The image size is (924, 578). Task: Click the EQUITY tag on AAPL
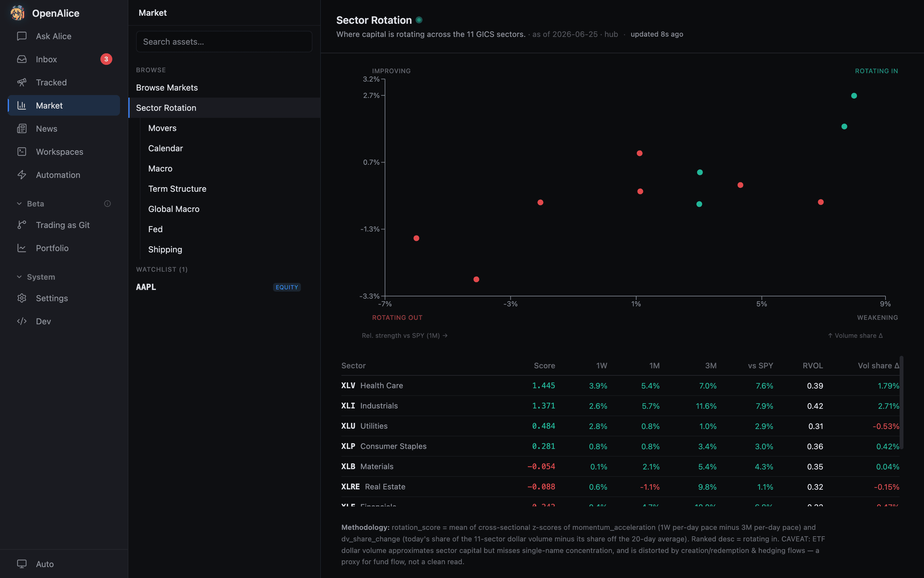pos(287,287)
